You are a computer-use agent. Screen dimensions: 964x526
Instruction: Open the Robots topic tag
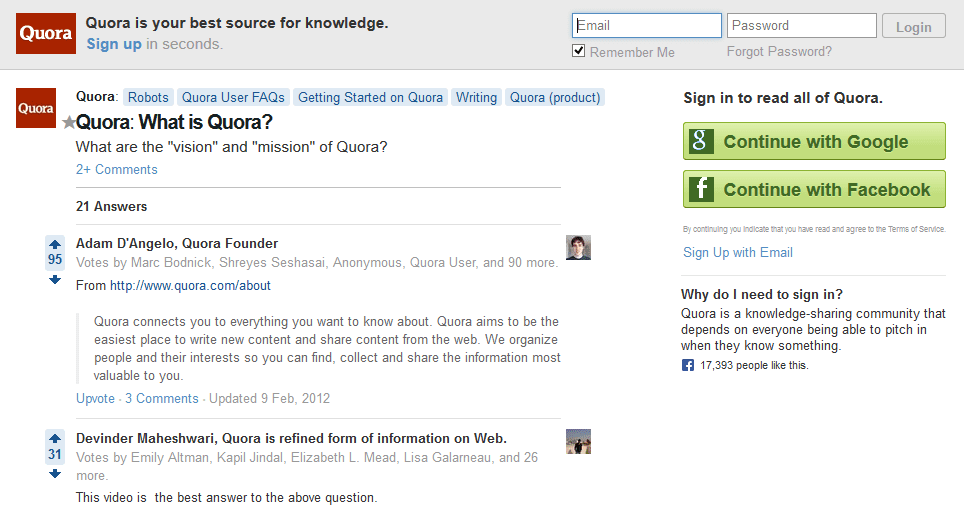tap(148, 98)
